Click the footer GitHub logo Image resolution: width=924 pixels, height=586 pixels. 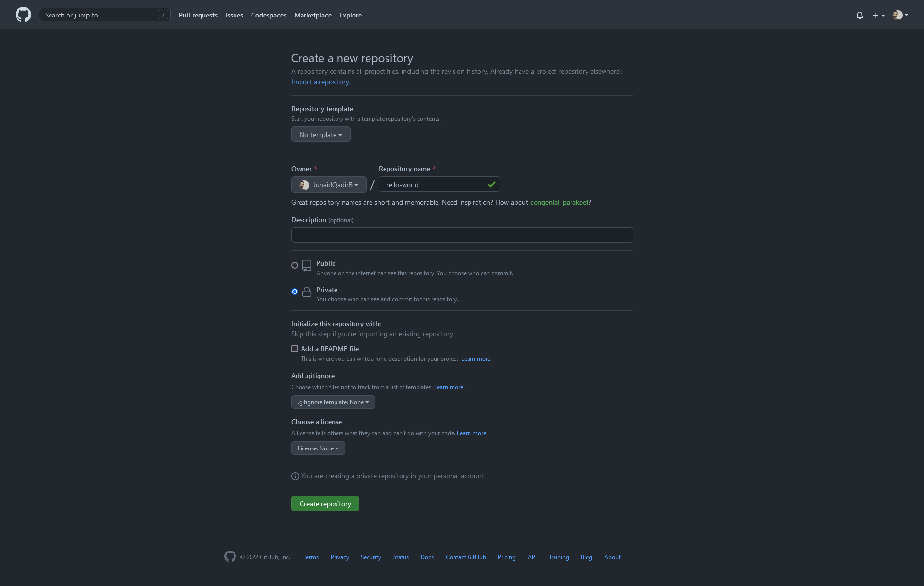[230, 556]
